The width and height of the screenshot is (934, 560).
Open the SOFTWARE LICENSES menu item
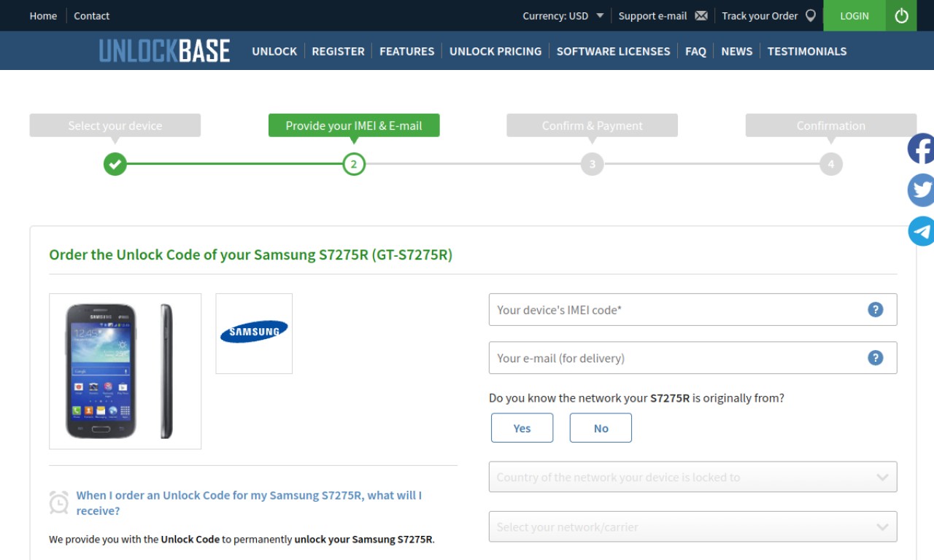pos(613,51)
